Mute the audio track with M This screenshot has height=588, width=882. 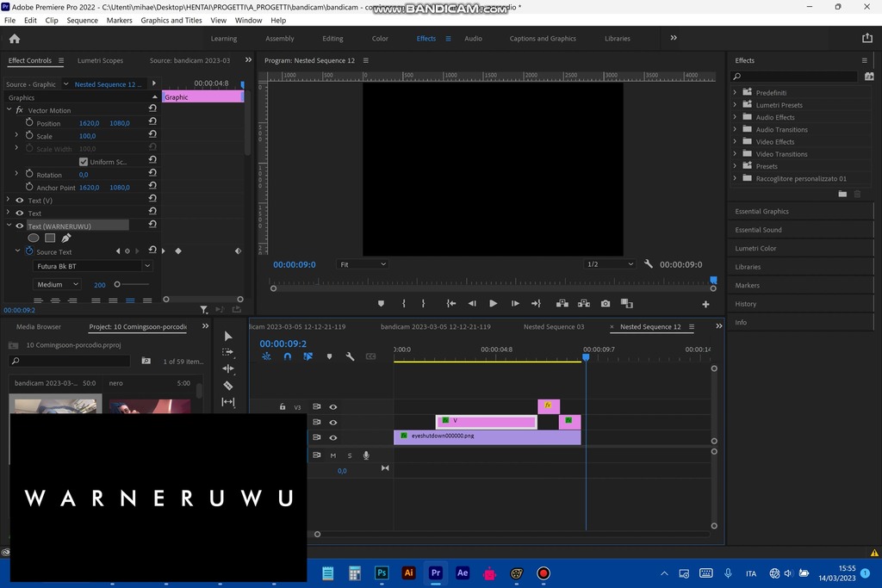333,455
